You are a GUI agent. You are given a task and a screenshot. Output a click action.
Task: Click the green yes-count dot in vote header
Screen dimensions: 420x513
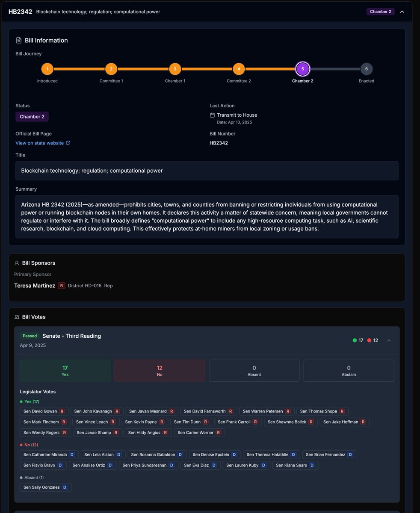354,340
